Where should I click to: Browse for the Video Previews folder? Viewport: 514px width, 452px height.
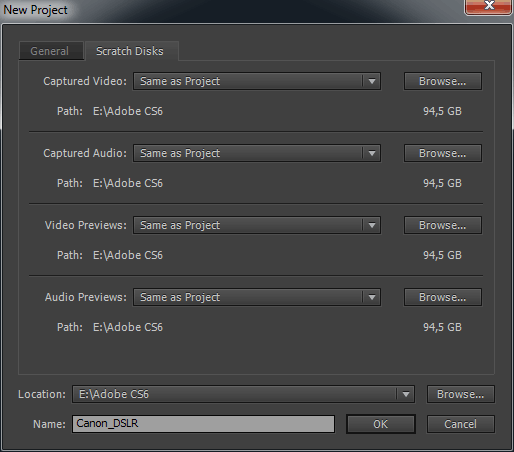coord(443,225)
